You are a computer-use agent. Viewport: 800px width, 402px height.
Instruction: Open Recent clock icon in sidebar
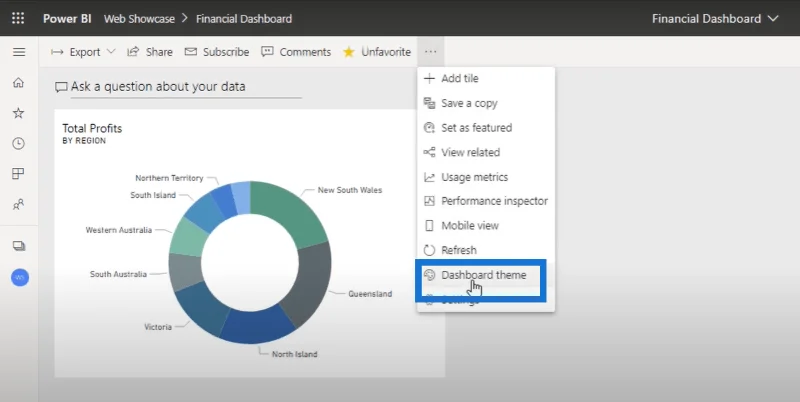coord(18,143)
